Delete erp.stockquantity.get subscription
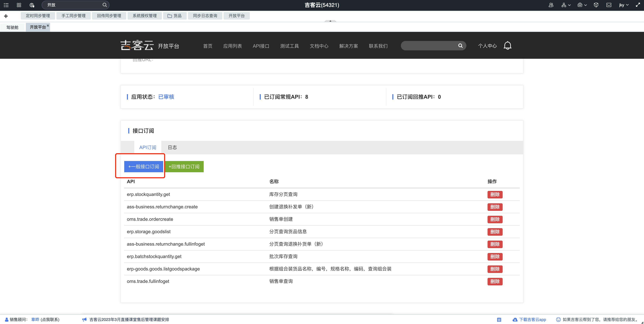 click(495, 195)
